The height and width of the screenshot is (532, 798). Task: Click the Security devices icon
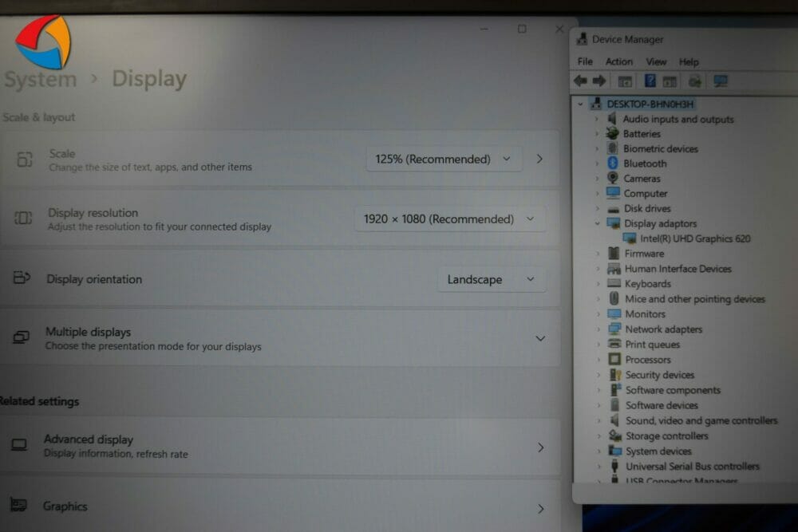pos(615,374)
